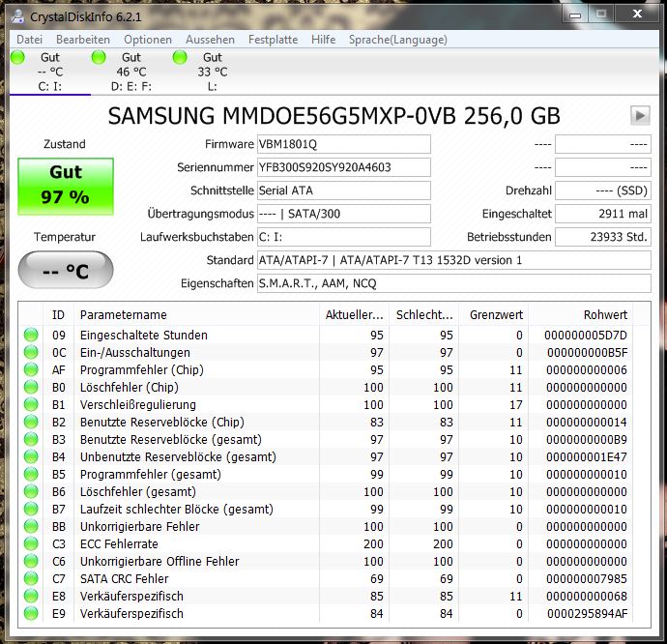
Task: Click status dot of E9 Verkäuferspezifisch row
Action: (31, 613)
